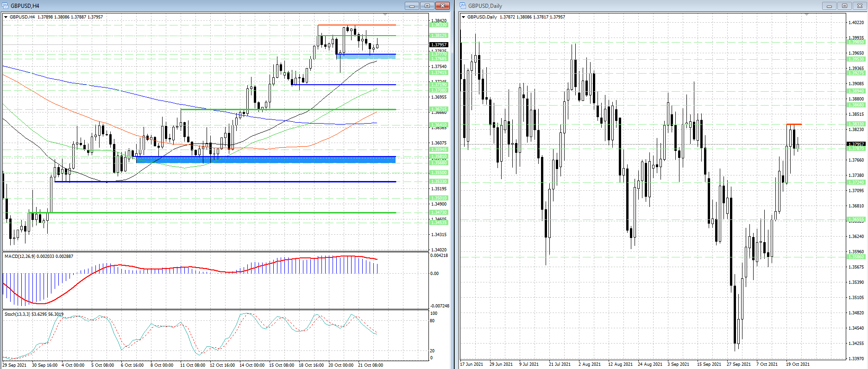Click the 1.38125 price label on H4 scale
Viewport: 868px width, 369px height.
pos(439,36)
